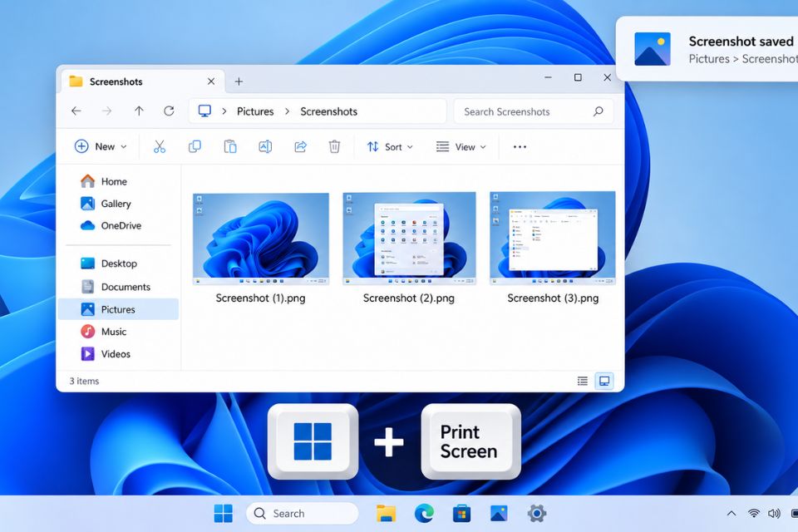Open Gallery in the navigation pane
The width and height of the screenshot is (798, 532).
click(x=119, y=204)
